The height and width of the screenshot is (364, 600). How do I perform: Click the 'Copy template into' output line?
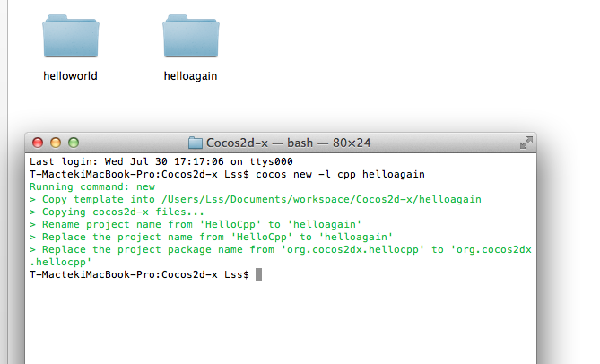coord(256,200)
